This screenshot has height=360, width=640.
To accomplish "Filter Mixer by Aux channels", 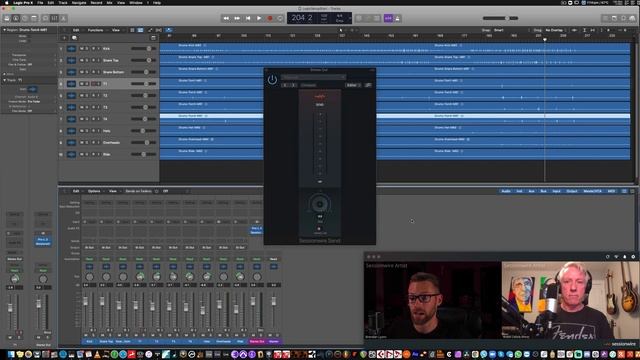I will [531, 191].
